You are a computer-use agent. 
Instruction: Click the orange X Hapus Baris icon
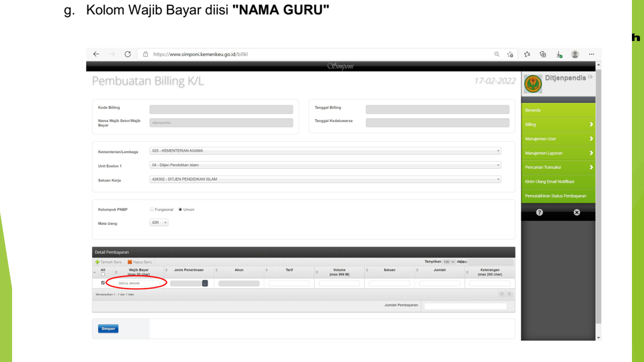130,262
